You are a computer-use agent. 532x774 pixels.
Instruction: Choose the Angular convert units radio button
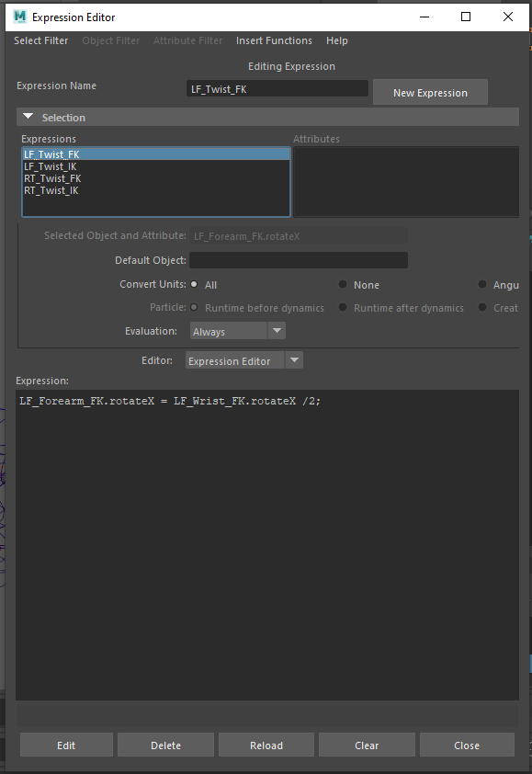[482, 284]
